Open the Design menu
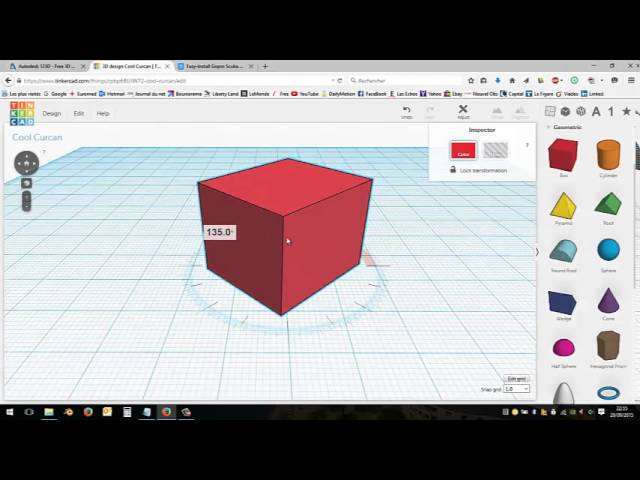This screenshot has height=480, width=640. coord(52,113)
